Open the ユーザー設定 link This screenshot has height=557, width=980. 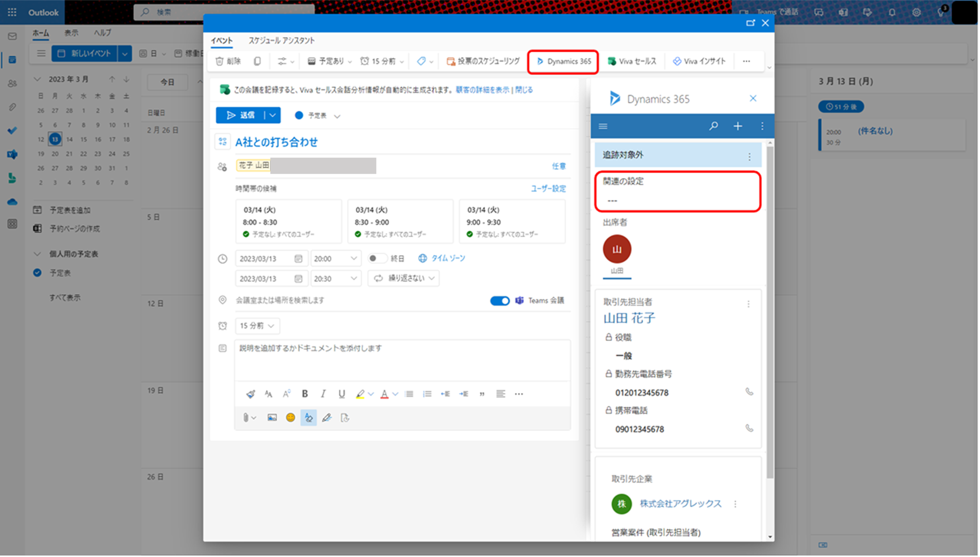pyautogui.click(x=549, y=189)
